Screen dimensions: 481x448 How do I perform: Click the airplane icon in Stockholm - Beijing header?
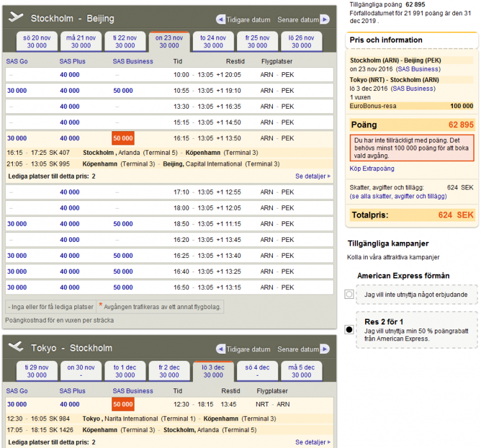click(x=16, y=18)
